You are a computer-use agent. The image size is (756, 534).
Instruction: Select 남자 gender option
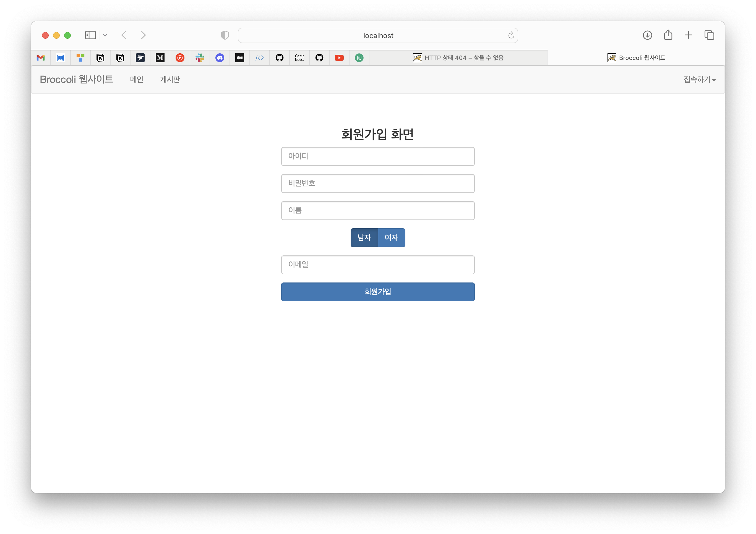tap(364, 238)
